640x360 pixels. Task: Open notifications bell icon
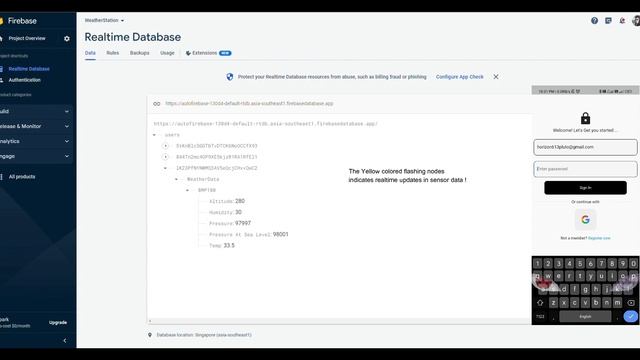(622, 21)
